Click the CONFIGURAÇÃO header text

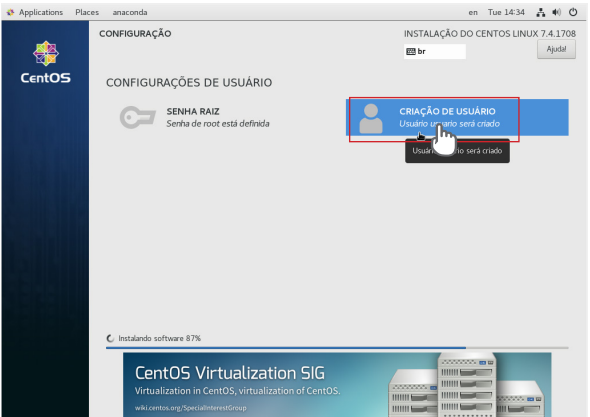coord(135,33)
